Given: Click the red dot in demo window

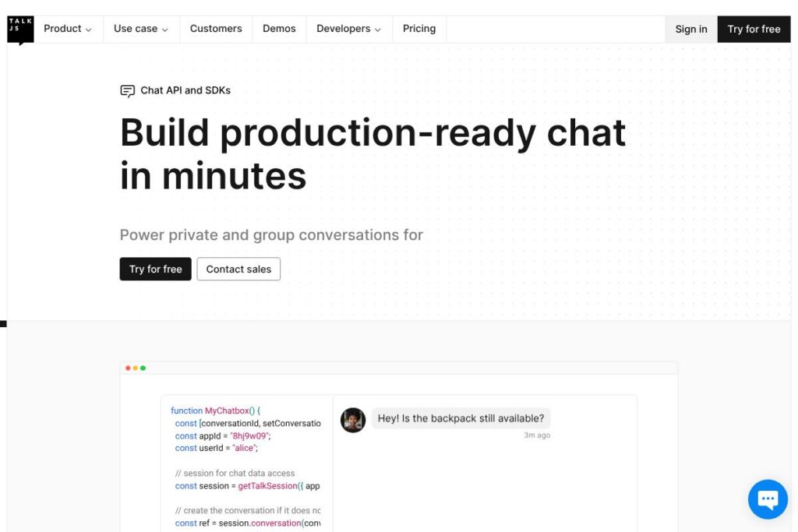Looking at the screenshot, I should tap(128, 368).
